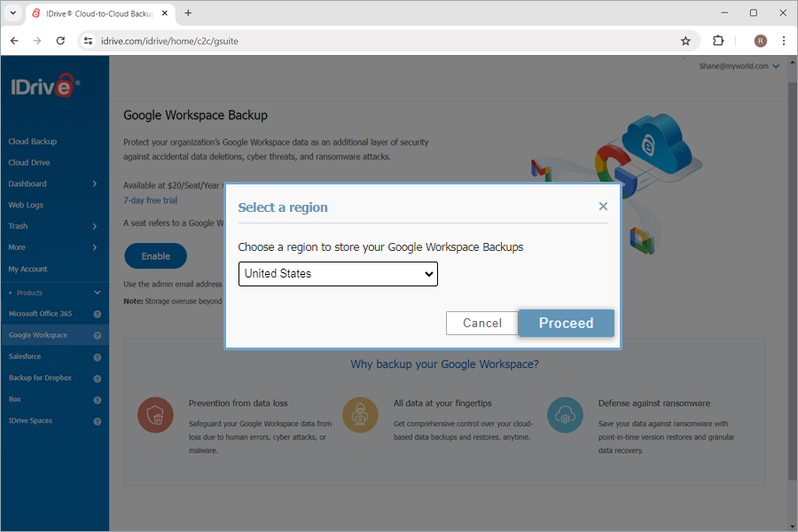The width and height of the screenshot is (798, 532).
Task: Open help for Backup for Dropbox
Action: 98,378
